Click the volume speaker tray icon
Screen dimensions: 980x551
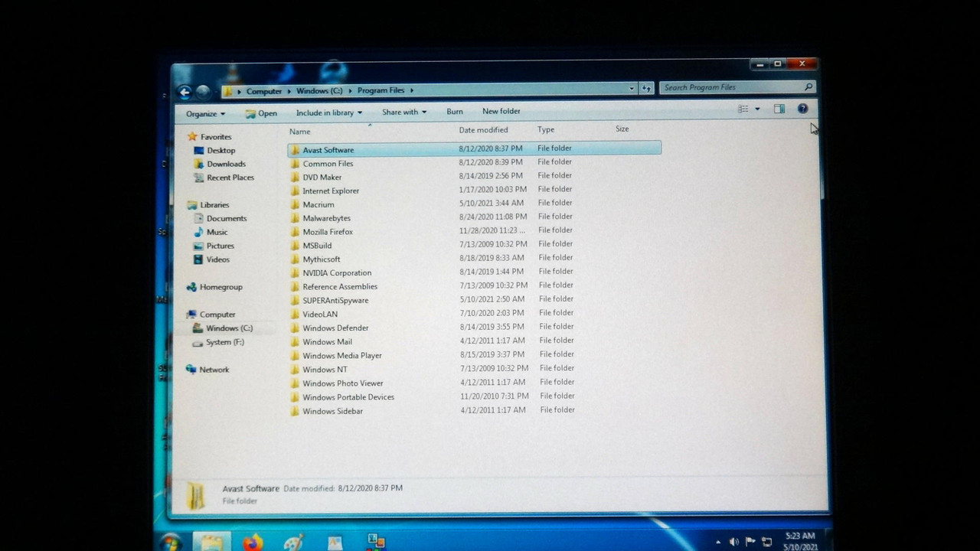(733, 542)
